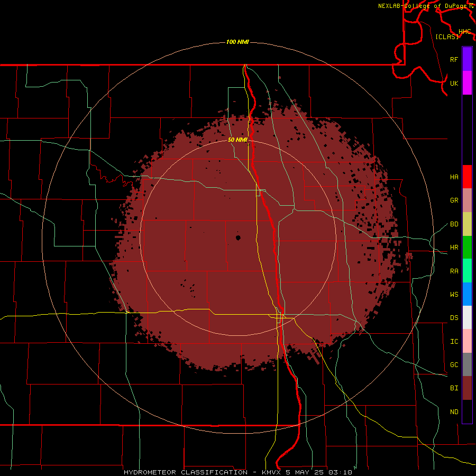Click the "HA" legend label
Viewport: 476px width, 476px height.
(454, 177)
